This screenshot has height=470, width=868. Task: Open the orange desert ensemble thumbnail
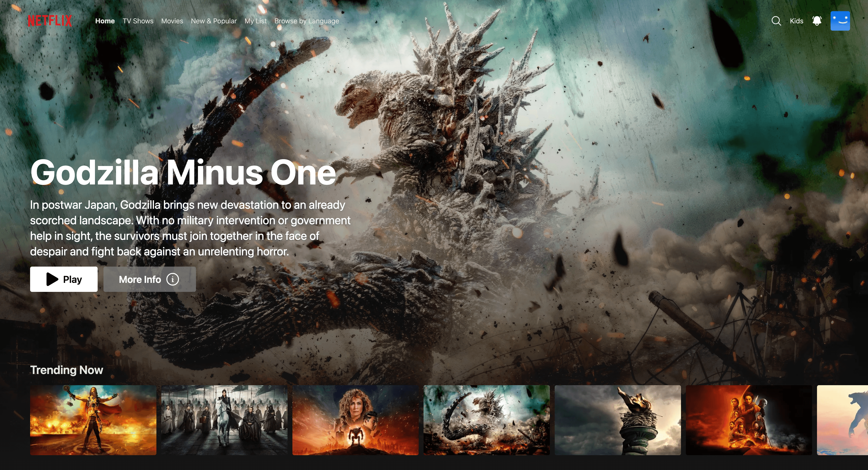749,420
